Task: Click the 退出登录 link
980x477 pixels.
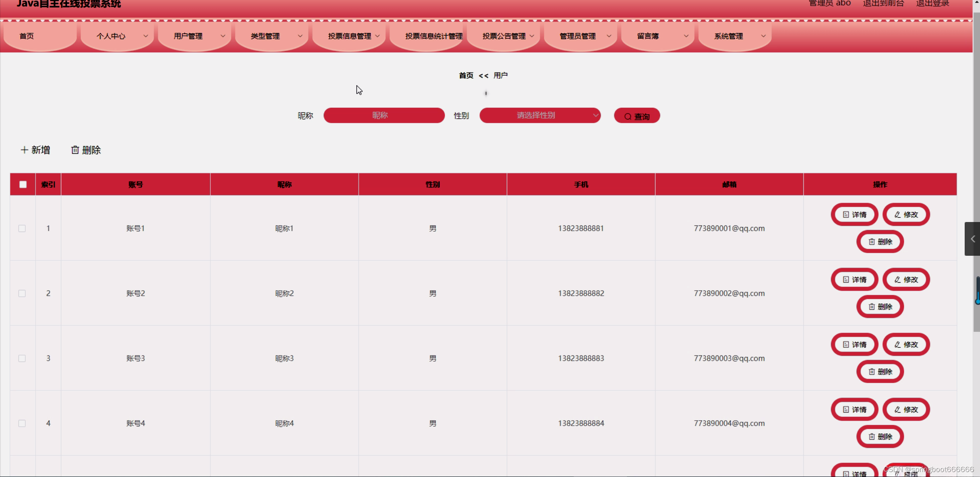Action: pos(932,3)
